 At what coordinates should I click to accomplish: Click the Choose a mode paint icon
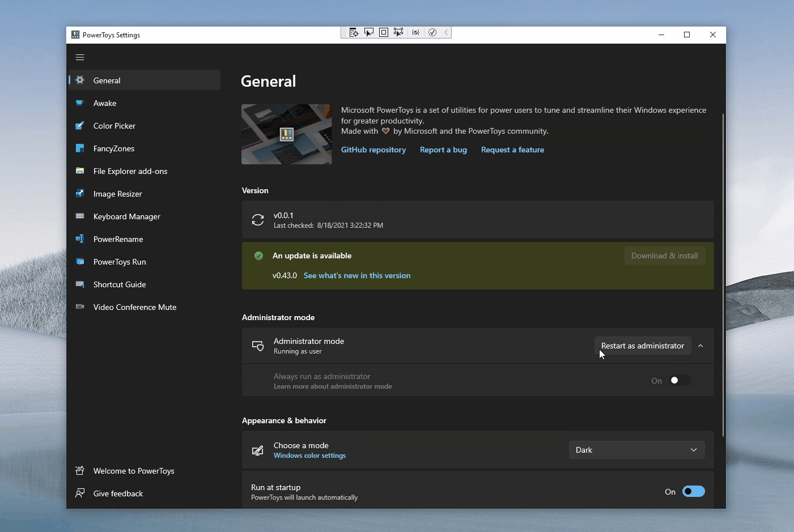[x=257, y=450]
